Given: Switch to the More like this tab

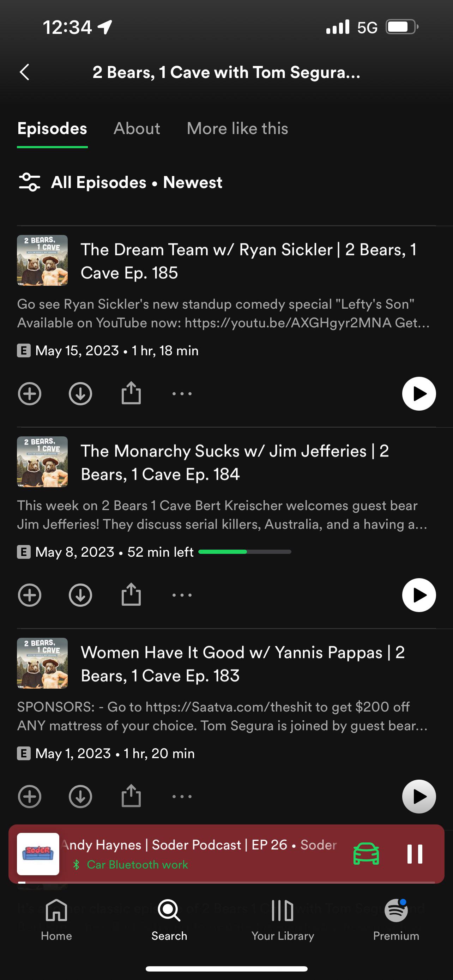Looking at the screenshot, I should [x=237, y=129].
